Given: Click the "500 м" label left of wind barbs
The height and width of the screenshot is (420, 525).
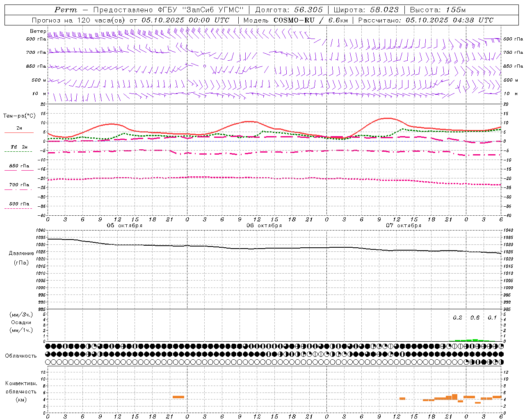Looking at the screenshot, I should pos(39,80).
